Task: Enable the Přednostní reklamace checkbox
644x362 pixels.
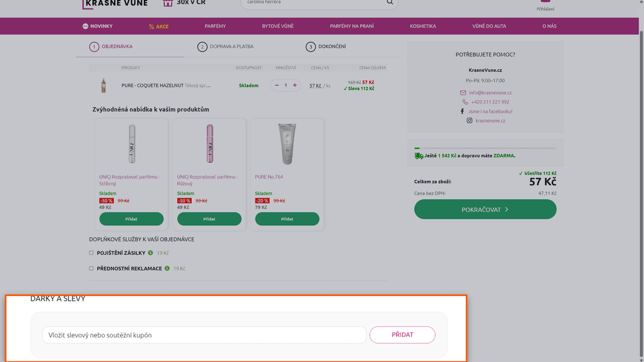Action: (91, 268)
